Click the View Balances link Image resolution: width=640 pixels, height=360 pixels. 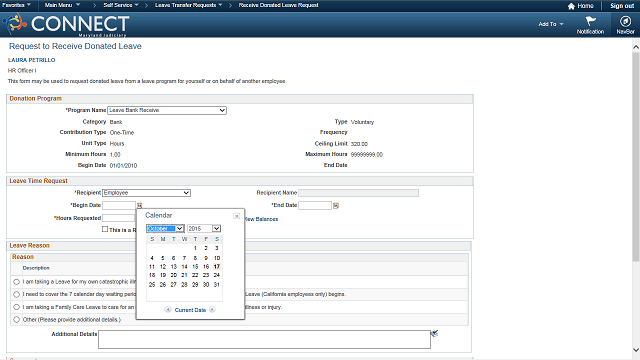pyautogui.click(x=261, y=219)
